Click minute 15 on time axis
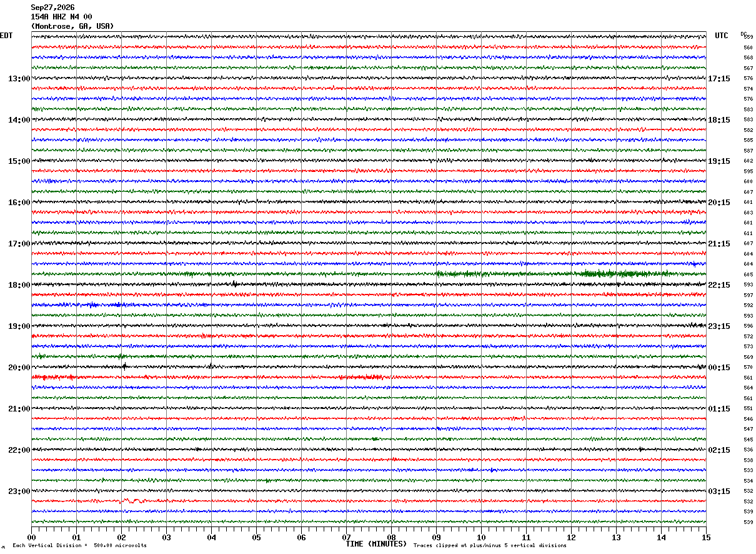The height and width of the screenshot is (554, 756). (705, 537)
